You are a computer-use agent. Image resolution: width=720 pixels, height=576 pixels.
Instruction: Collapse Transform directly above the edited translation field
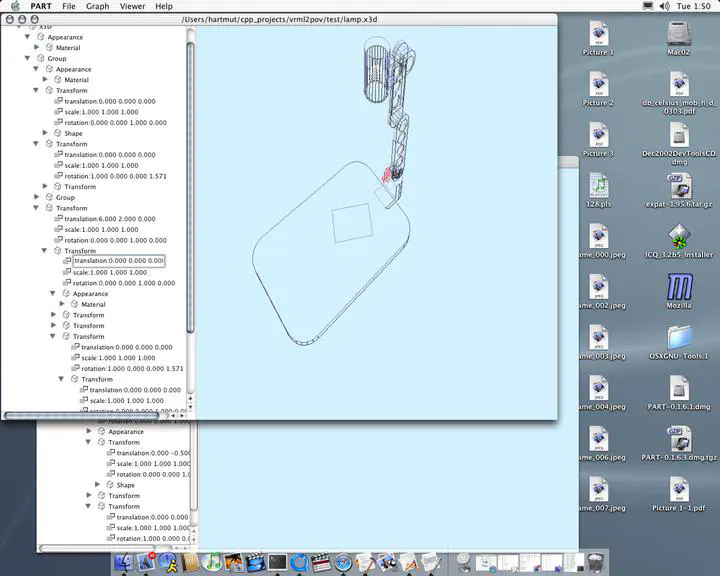click(x=45, y=251)
